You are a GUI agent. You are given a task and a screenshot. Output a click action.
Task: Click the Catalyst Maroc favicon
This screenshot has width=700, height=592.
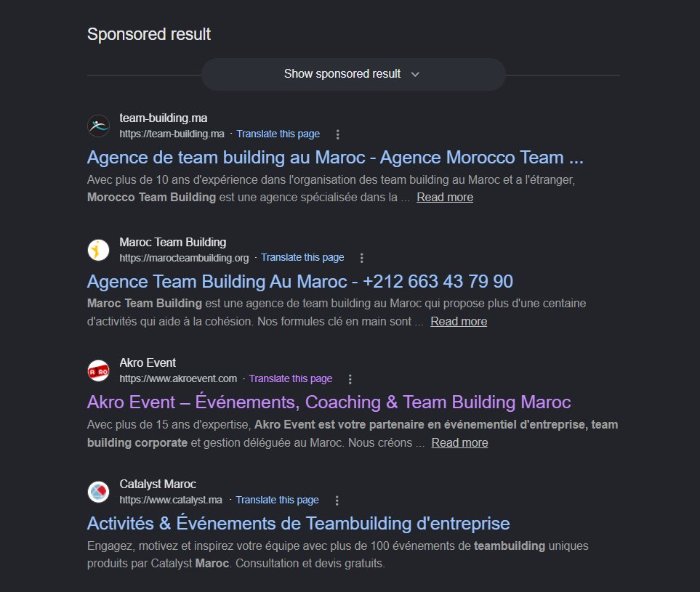pos(98,492)
